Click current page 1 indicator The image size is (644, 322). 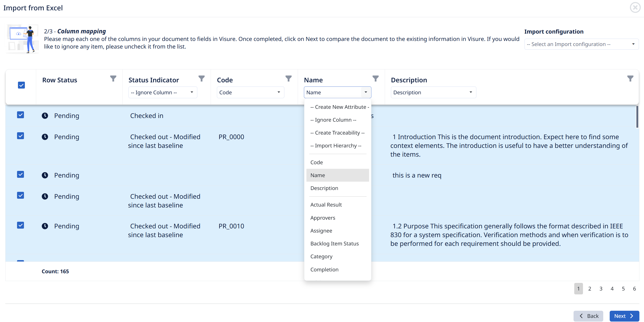(579, 288)
